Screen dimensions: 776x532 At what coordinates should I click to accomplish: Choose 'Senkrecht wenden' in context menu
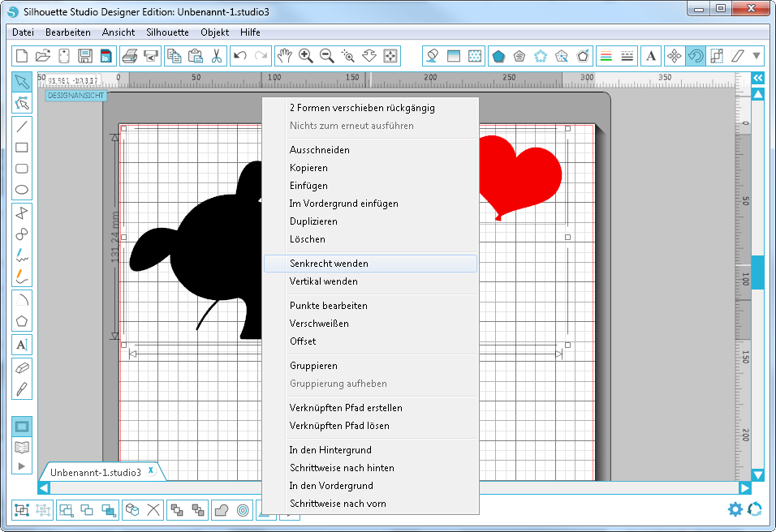tap(329, 264)
